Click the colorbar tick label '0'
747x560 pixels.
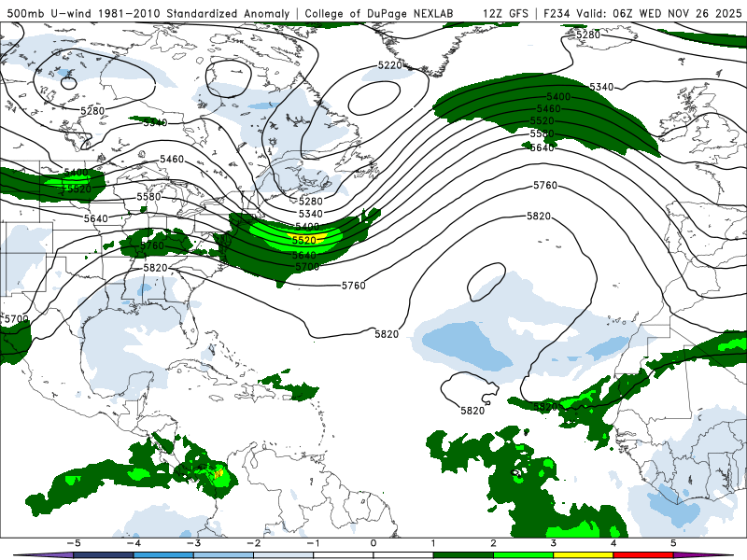[x=373, y=543]
